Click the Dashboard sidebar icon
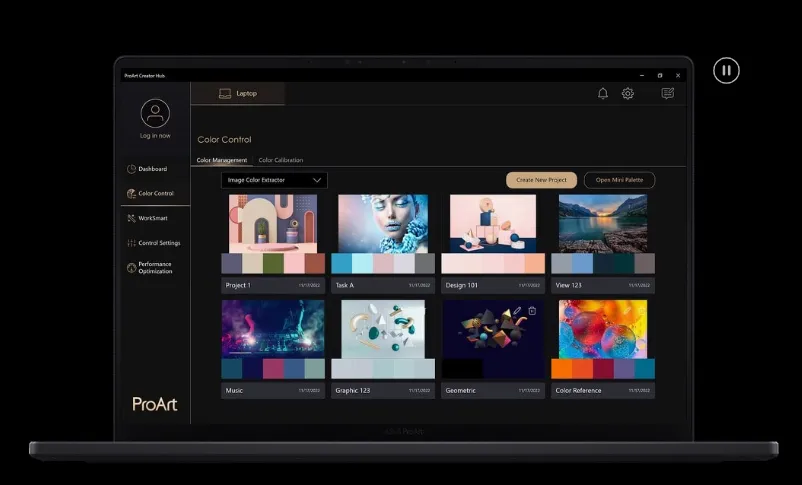802x485 pixels. point(131,169)
